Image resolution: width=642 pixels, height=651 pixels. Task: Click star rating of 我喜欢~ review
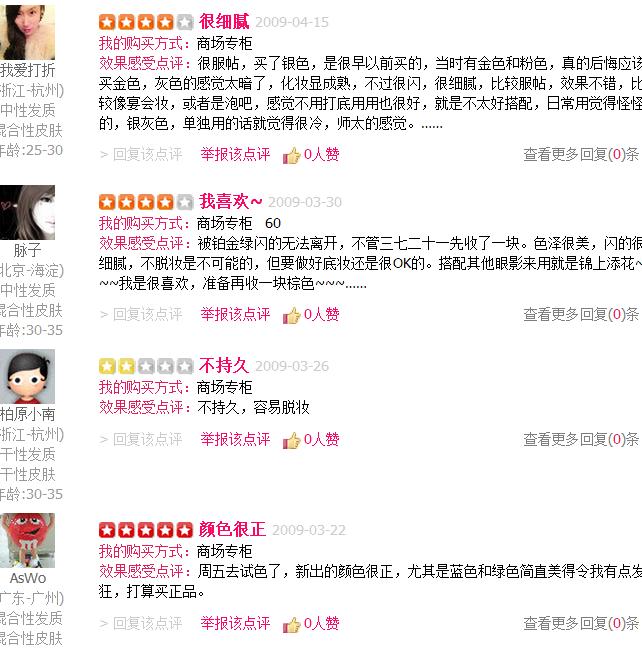(x=146, y=202)
